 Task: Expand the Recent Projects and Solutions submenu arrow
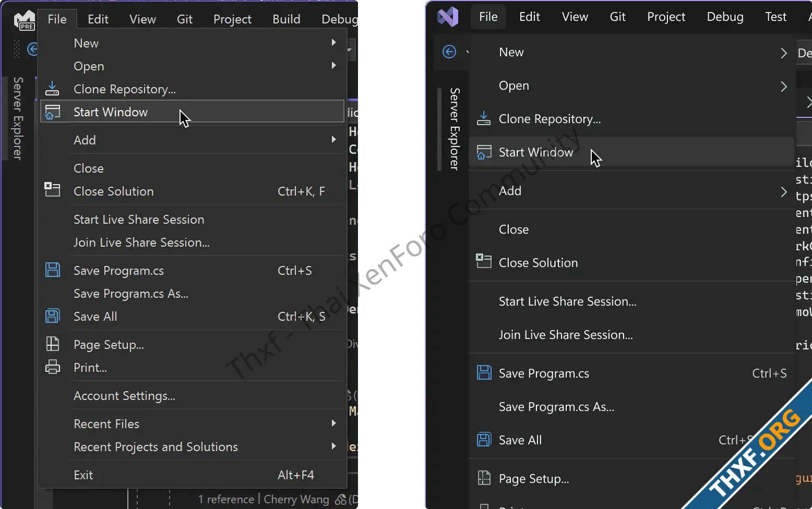[x=333, y=446]
